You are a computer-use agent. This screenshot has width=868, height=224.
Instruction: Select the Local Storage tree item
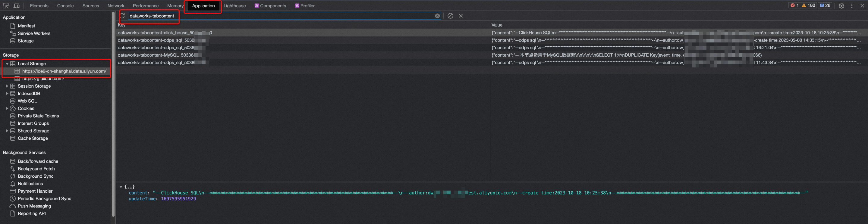pos(32,64)
